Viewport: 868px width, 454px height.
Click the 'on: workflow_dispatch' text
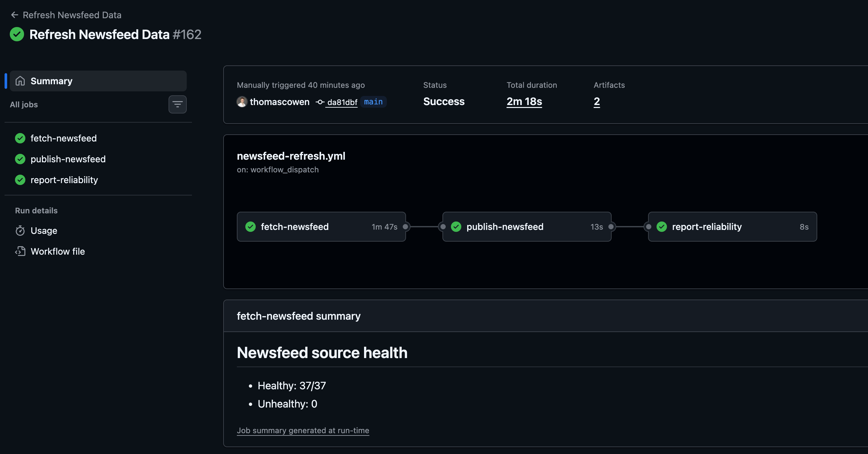[x=278, y=170]
